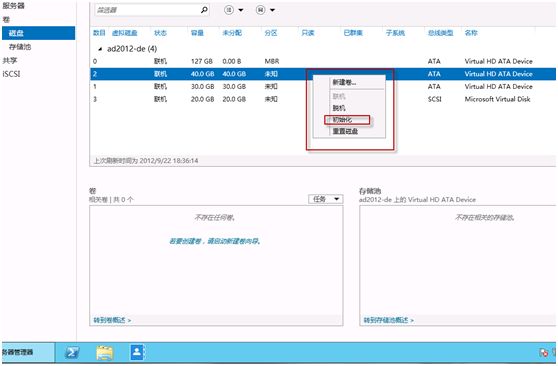The height and width of the screenshot is (366, 558).
Task: Click the 转到卷概述 link
Action: [x=112, y=320]
